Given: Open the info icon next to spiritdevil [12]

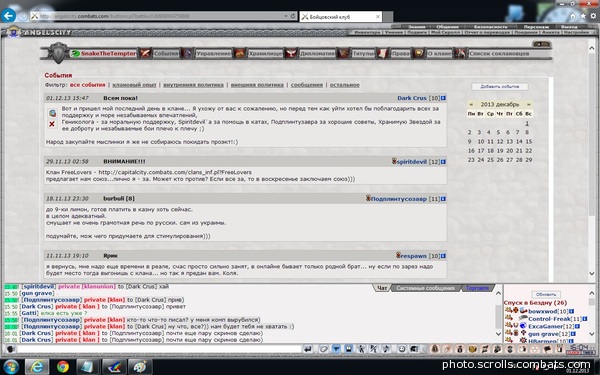Looking at the screenshot, I should [x=443, y=162].
